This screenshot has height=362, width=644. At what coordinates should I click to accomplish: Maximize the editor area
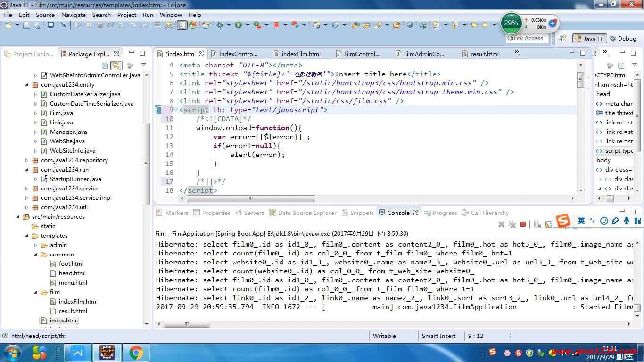click(x=583, y=53)
